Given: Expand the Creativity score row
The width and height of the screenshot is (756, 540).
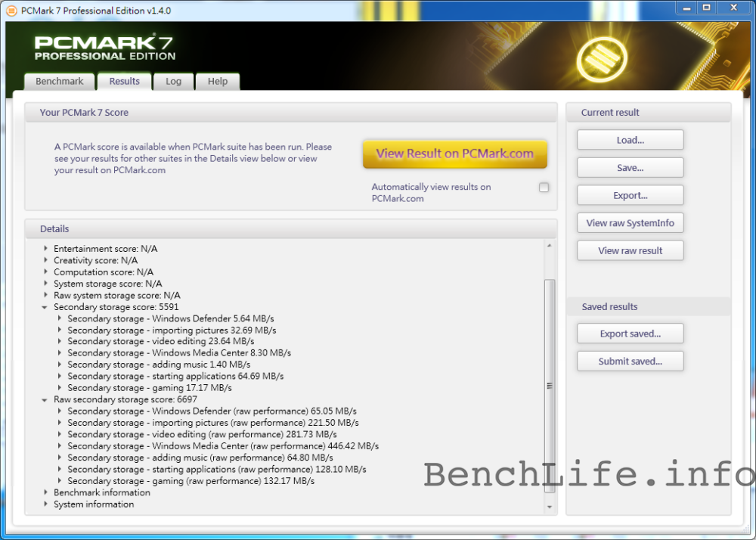Looking at the screenshot, I should click(x=46, y=260).
